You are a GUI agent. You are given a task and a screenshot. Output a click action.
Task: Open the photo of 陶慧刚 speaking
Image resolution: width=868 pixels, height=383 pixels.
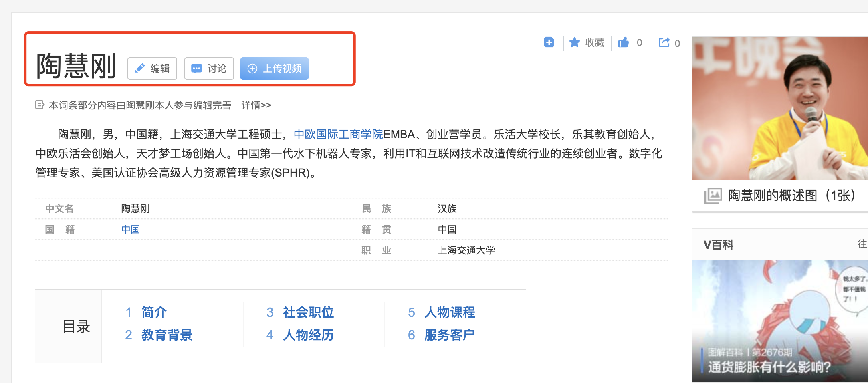780,108
